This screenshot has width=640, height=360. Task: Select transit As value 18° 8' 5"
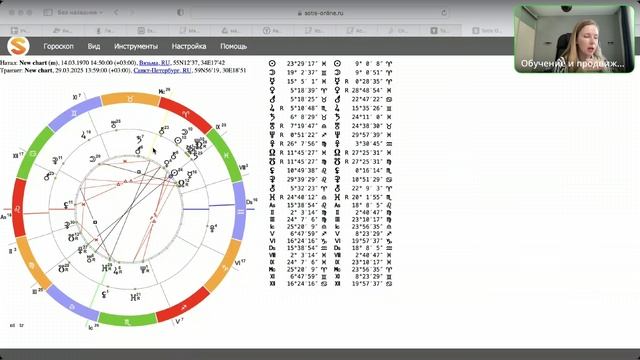[368, 206]
